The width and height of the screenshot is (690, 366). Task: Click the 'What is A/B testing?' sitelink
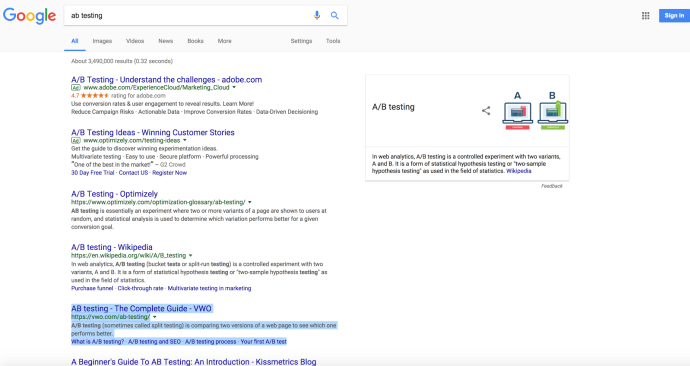[97, 342]
